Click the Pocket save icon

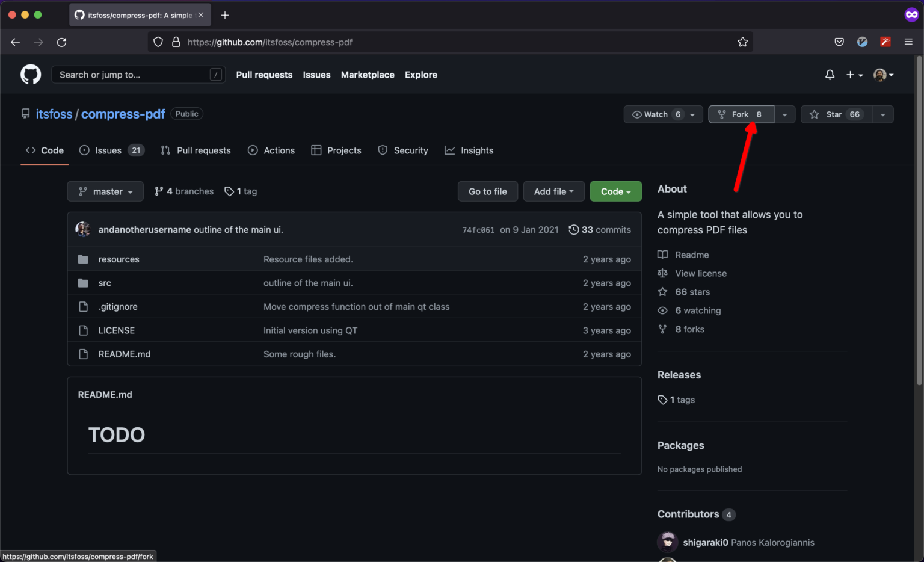839,42
